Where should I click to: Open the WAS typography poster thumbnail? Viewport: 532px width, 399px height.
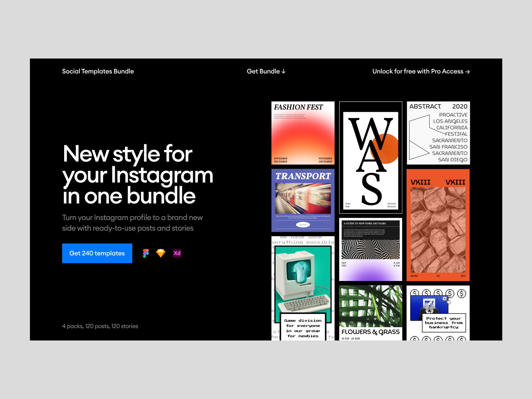coord(371,158)
